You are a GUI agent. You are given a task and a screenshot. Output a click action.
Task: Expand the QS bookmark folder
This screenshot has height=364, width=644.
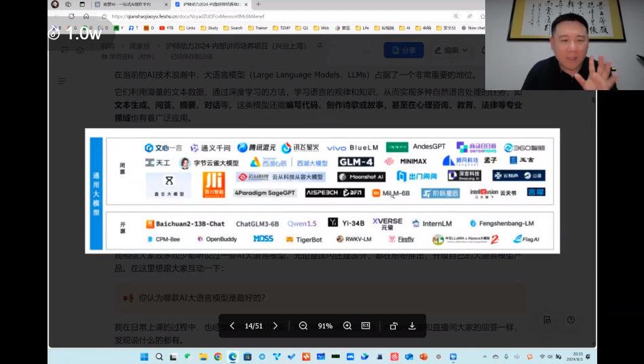coord(302,28)
